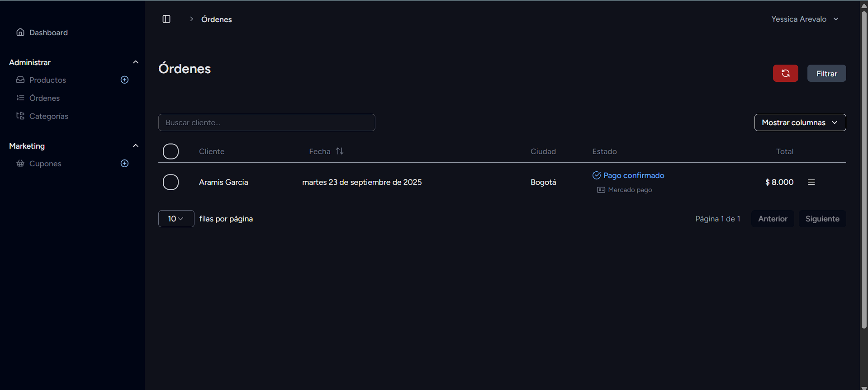Toggle the sidebar panel icon

[x=166, y=19]
